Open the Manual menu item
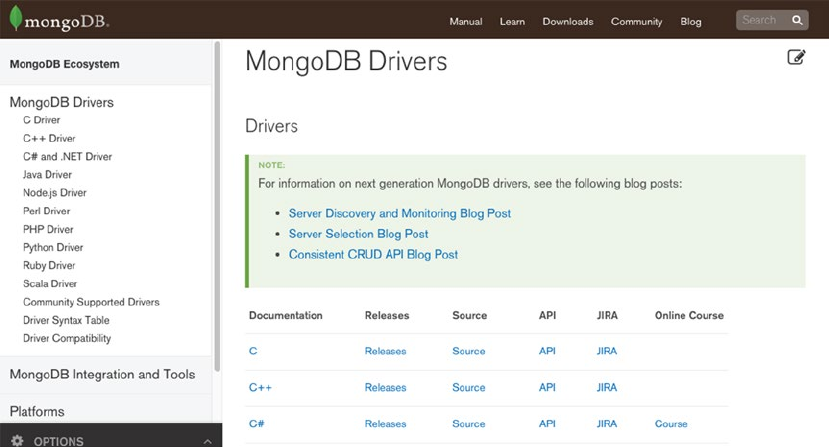The image size is (829, 447). pyautogui.click(x=465, y=21)
